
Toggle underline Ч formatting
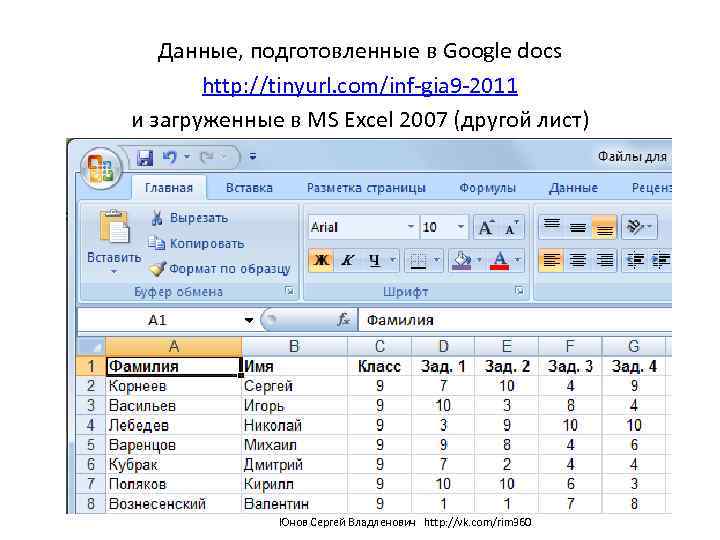click(x=374, y=260)
